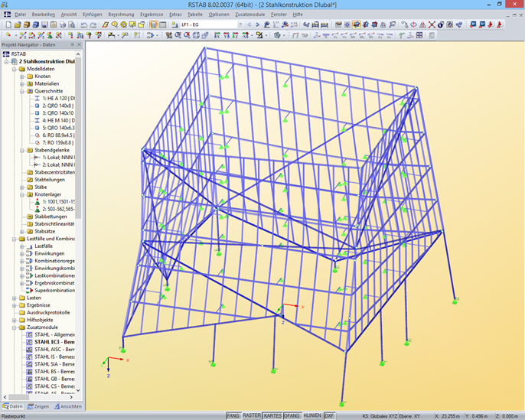Toggle HLINIEN guidelines

312,415
